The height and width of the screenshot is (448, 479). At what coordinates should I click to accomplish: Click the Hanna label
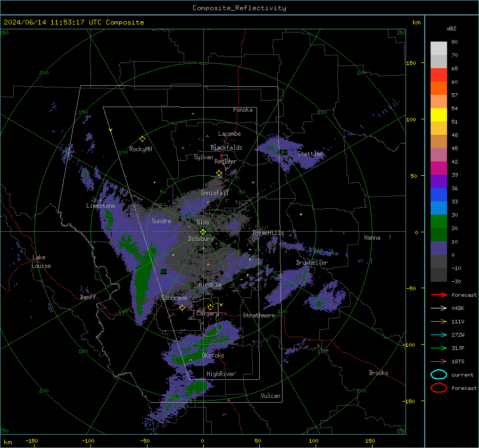tap(372, 238)
